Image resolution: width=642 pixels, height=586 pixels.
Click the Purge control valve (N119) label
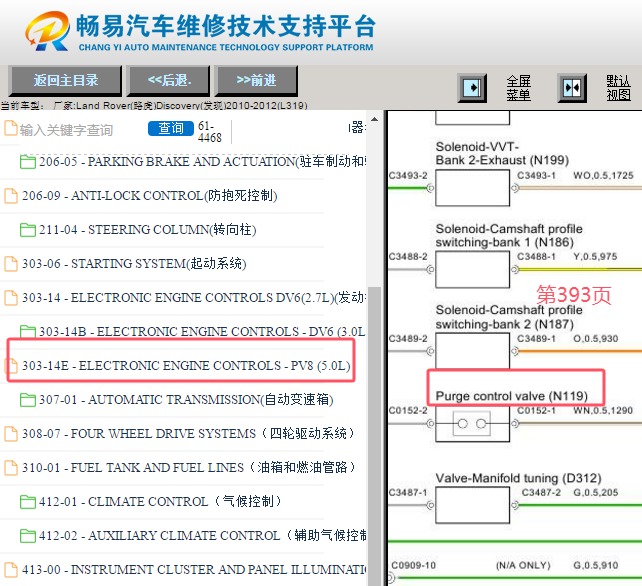tap(511, 396)
